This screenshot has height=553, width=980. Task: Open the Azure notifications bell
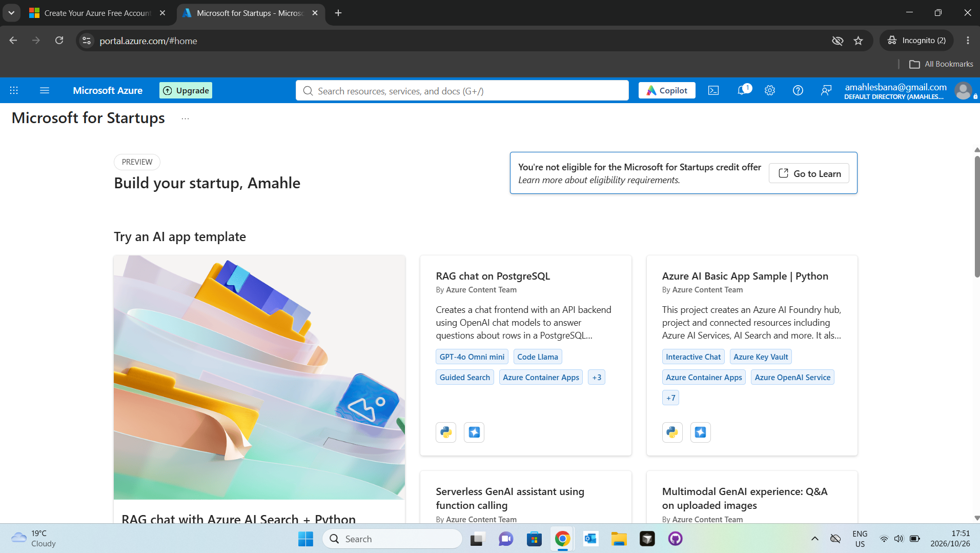coord(742,90)
